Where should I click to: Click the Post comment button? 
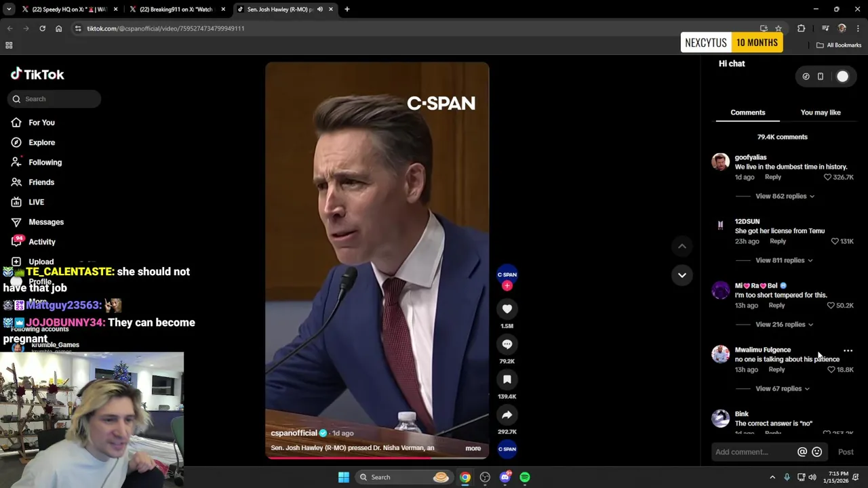click(846, 452)
